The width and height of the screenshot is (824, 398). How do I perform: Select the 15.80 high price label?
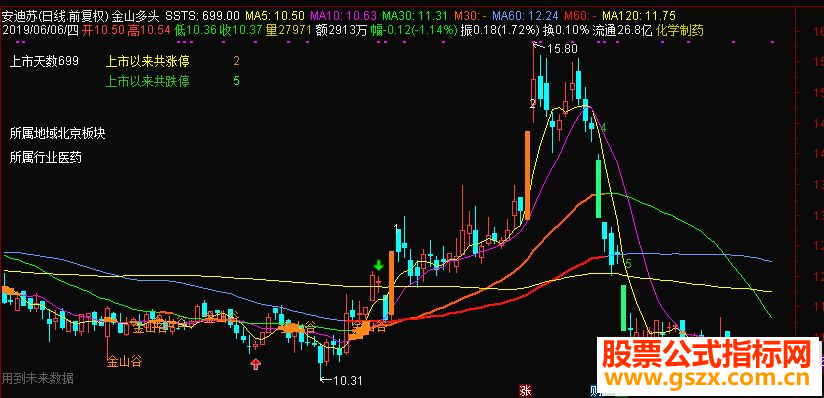click(x=562, y=49)
